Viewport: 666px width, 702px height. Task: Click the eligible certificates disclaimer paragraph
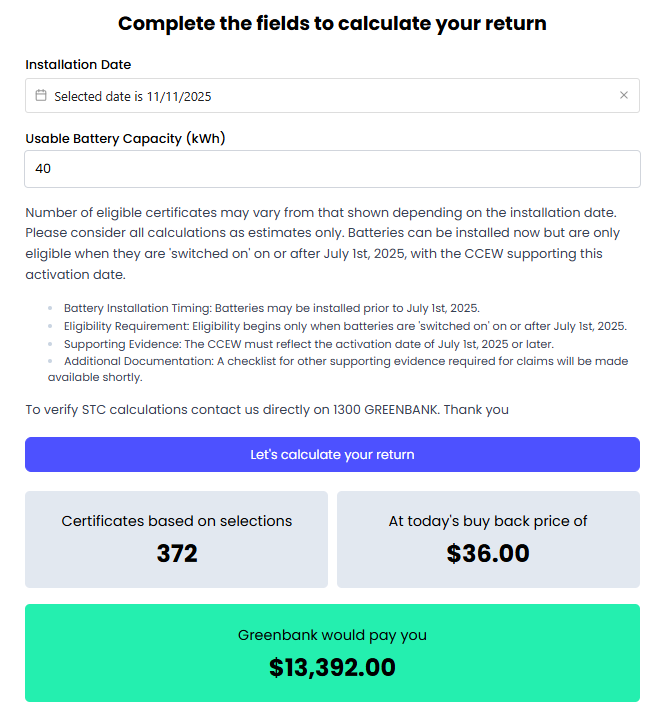click(322, 243)
